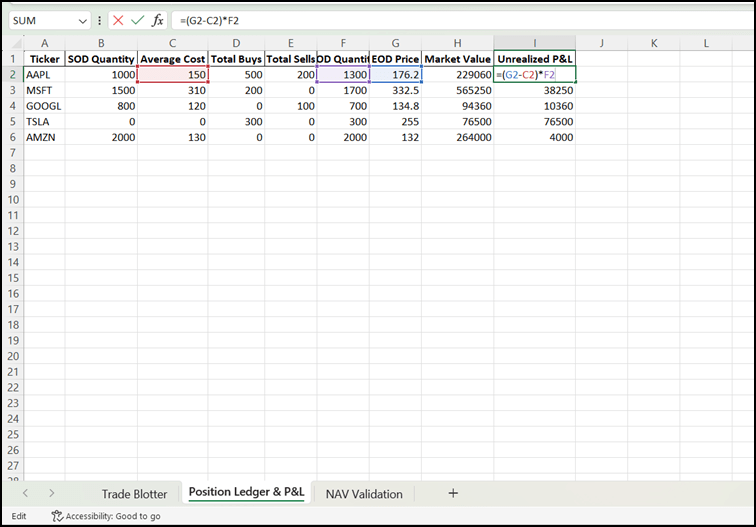Click the Unrealized P&L header cell

(x=535, y=59)
